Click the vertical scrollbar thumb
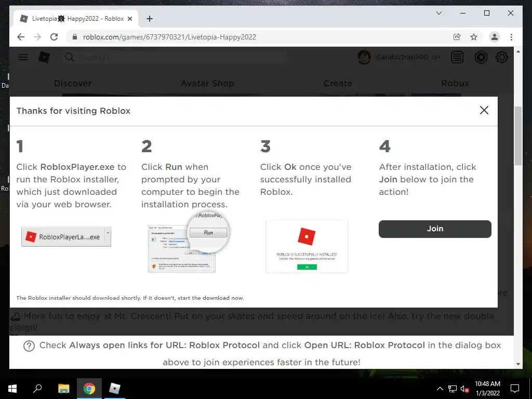 click(x=518, y=136)
